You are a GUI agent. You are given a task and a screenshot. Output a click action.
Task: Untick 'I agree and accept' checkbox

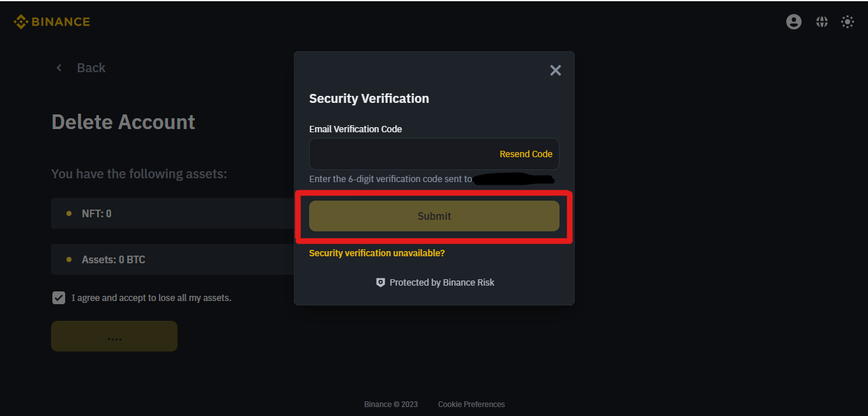[59, 298]
